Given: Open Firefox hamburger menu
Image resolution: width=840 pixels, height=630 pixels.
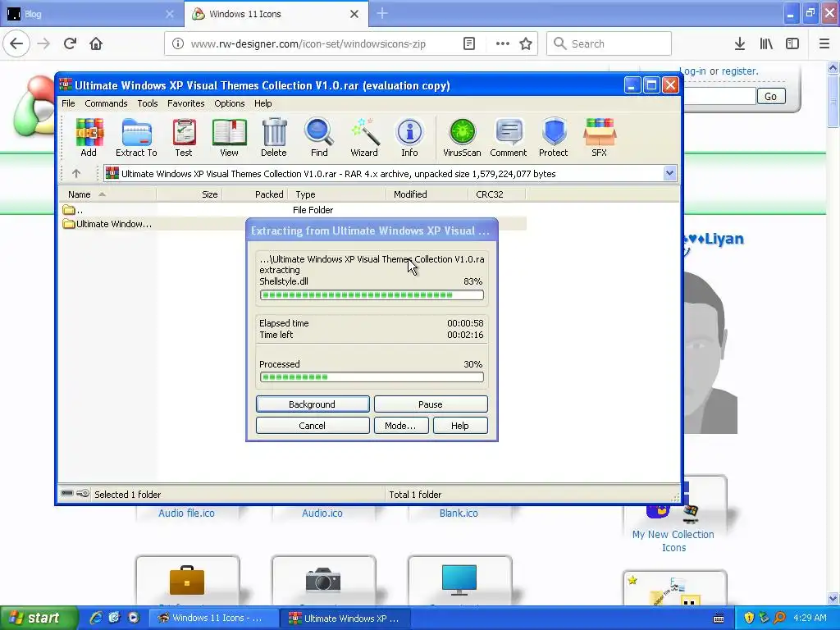Looking at the screenshot, I should pyautogui.click(x=824, y=44).
